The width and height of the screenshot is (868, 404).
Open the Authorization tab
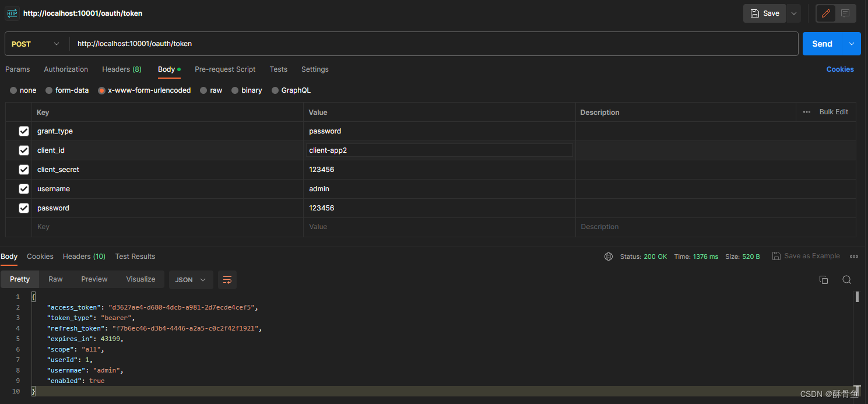point(66,69)
